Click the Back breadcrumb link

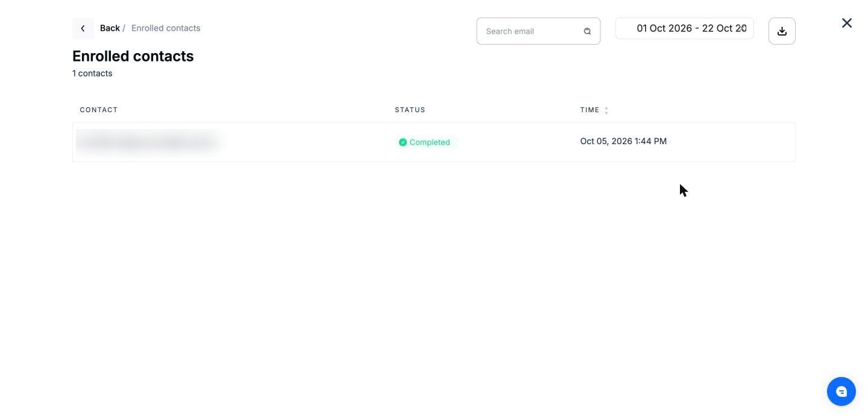110,28
